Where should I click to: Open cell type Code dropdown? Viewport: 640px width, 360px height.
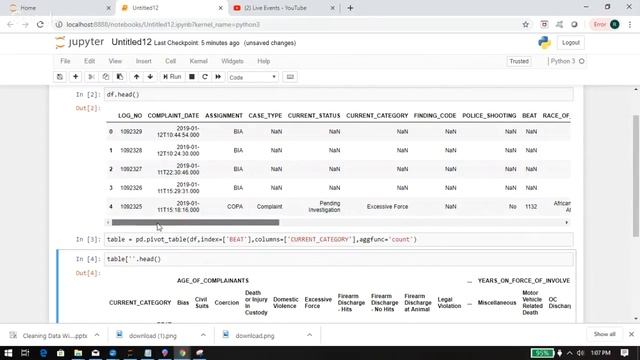coord(253,77)
